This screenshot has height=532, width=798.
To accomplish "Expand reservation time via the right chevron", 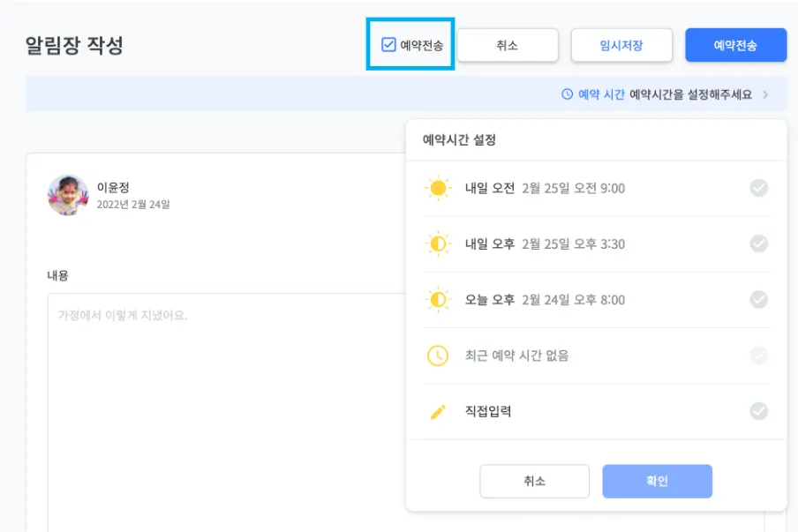I will [765, 94].
